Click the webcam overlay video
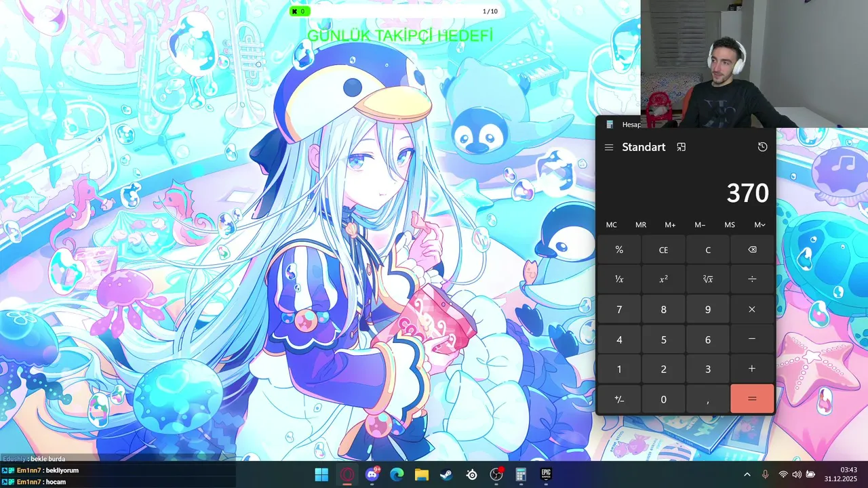Screen dimensions: 868x488 (754, 64)
